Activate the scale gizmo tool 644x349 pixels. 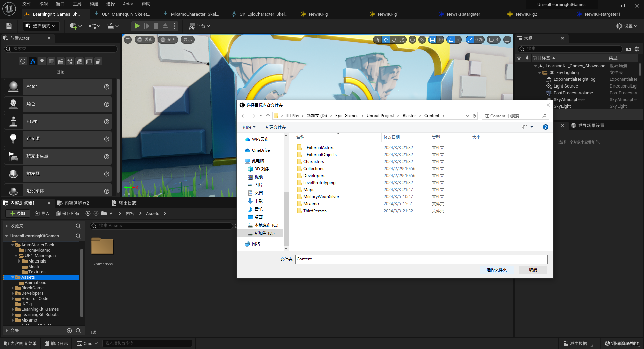coord(402,40)
